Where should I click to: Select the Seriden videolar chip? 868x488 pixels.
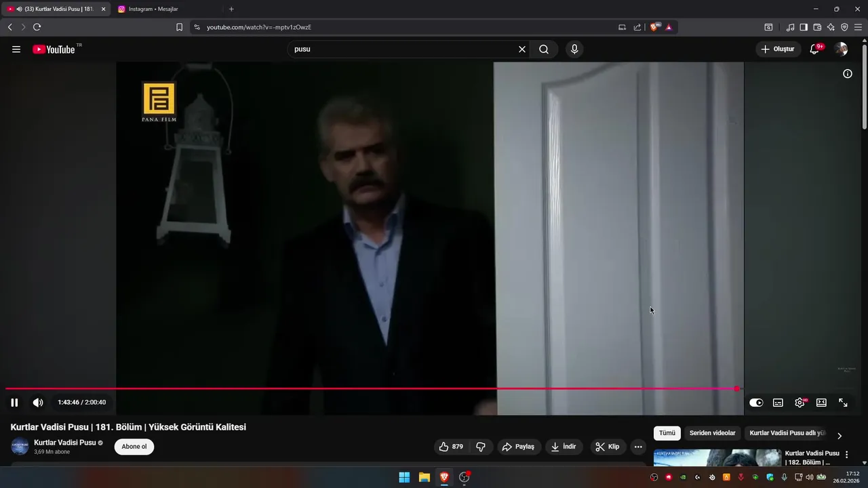click(x=712, y=433)
